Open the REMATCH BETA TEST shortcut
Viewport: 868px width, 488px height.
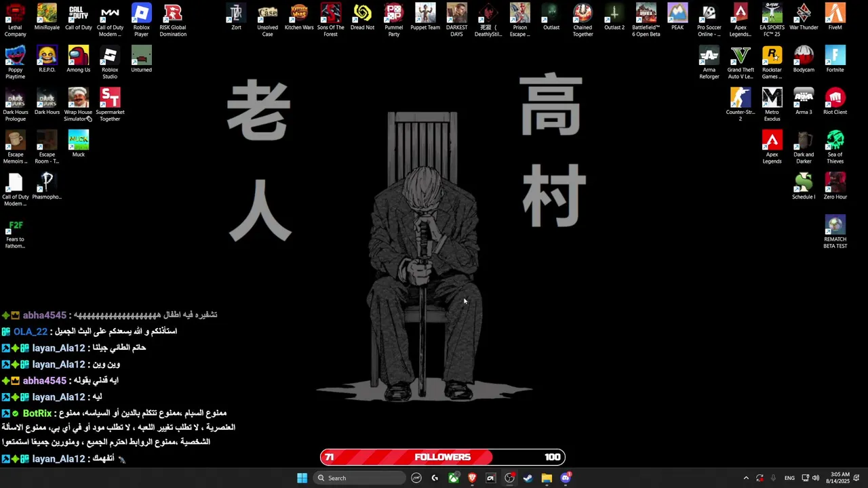[835, 232]
